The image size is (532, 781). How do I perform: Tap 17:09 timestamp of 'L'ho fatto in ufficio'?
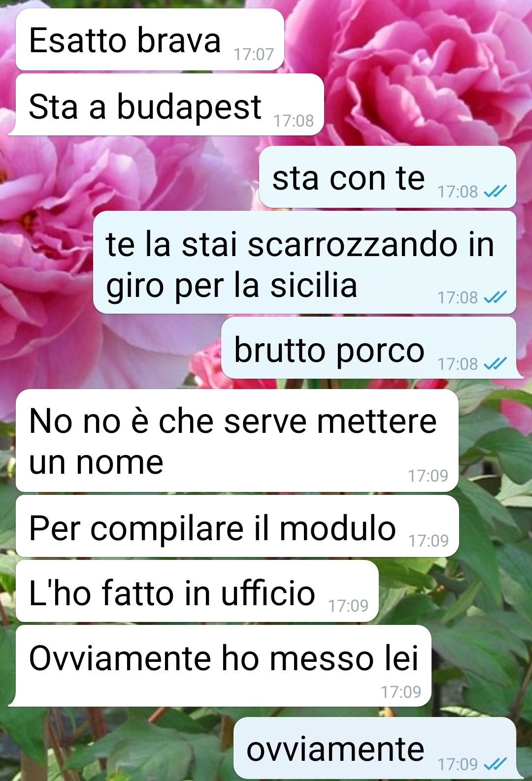coord(348,606)
